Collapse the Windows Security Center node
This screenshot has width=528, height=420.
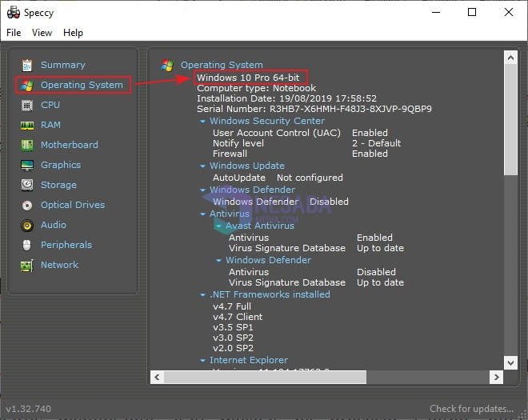coord(202,122)
